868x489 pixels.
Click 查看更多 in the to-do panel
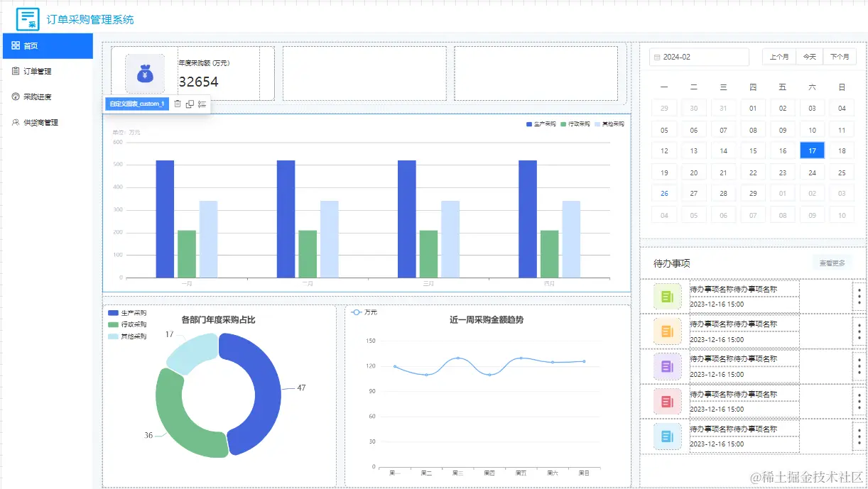832,263
